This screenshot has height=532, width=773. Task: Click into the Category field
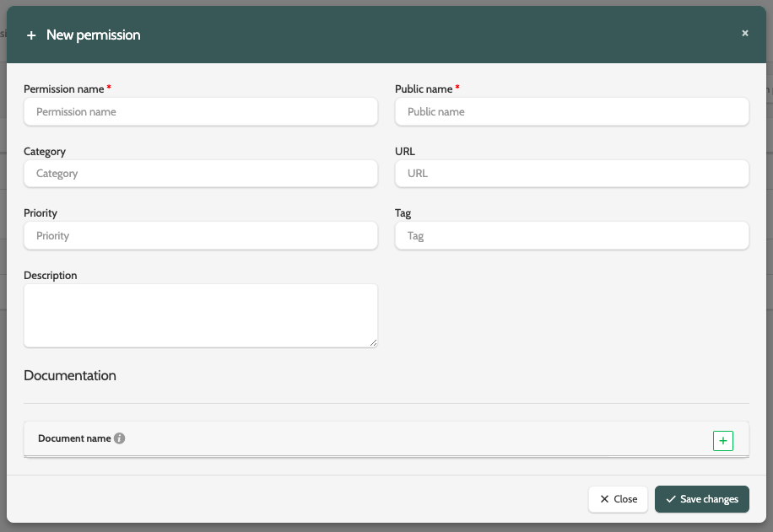click(201, 174)
